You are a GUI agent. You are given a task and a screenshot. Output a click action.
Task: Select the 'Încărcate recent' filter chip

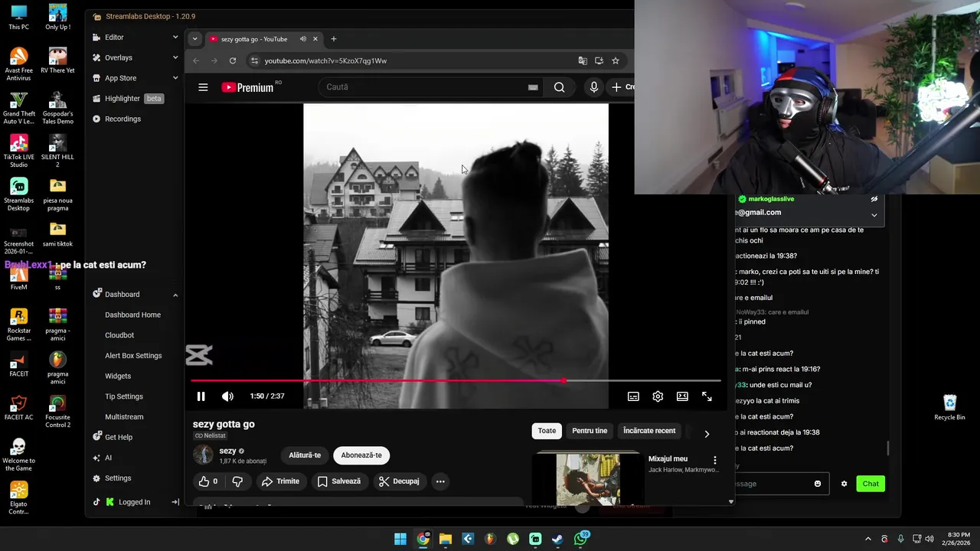[x=649, y=431]
